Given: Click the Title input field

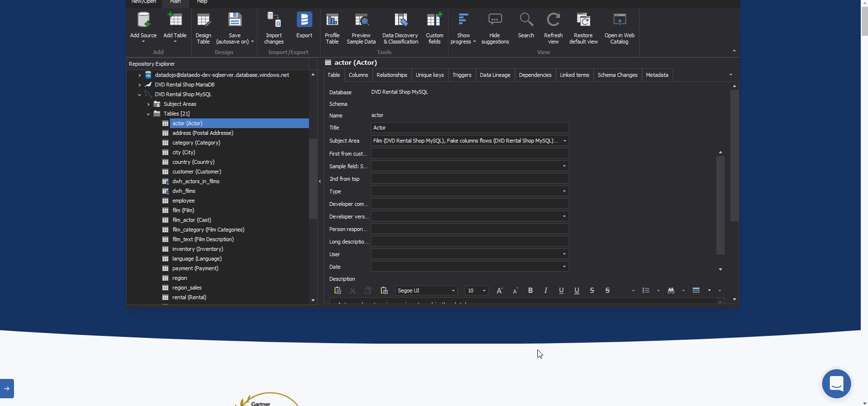Looking at the screenshot, I should [469, 128].
